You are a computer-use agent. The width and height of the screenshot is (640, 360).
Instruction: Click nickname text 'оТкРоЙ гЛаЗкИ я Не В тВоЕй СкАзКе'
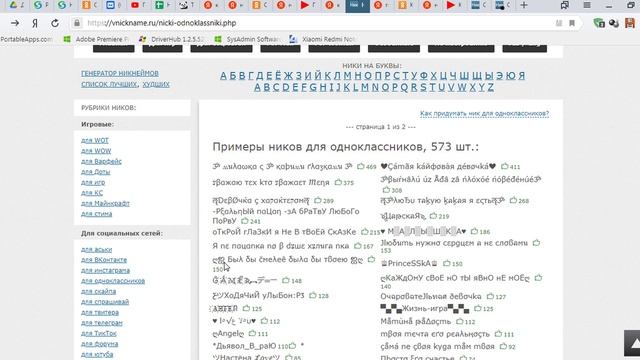(x=284, y=232)
